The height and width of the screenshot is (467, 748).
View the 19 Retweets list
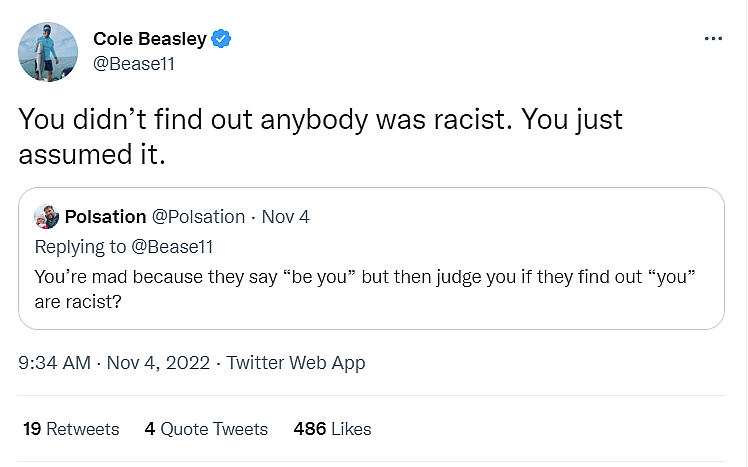(71, 429)
